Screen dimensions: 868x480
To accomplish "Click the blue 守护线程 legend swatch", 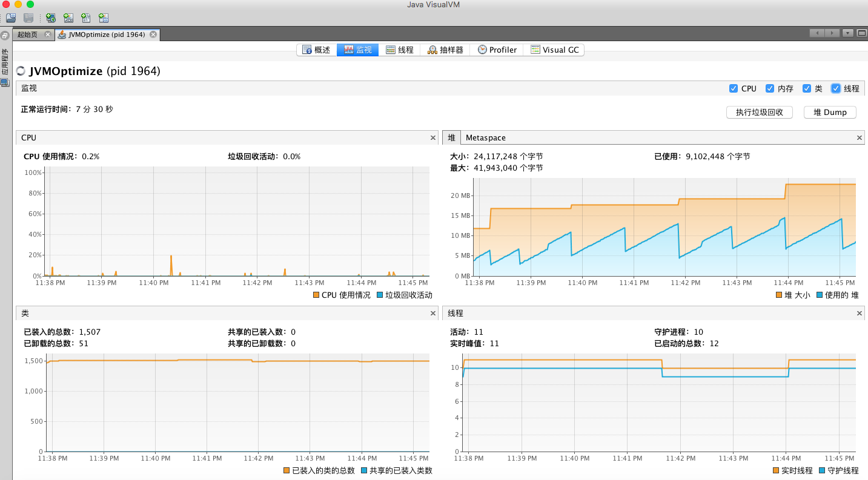I will (x=821, y=471).
